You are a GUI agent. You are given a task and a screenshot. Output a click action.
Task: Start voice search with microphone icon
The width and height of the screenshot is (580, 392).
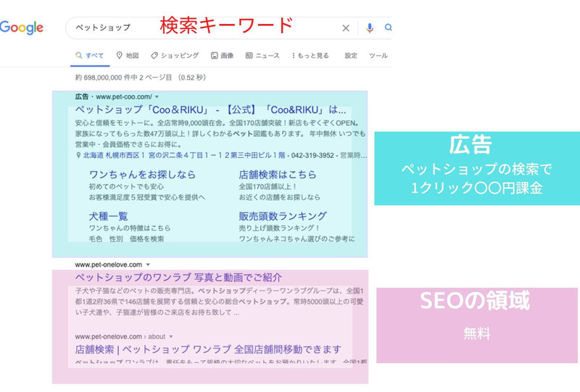click(x=370, y=28)
